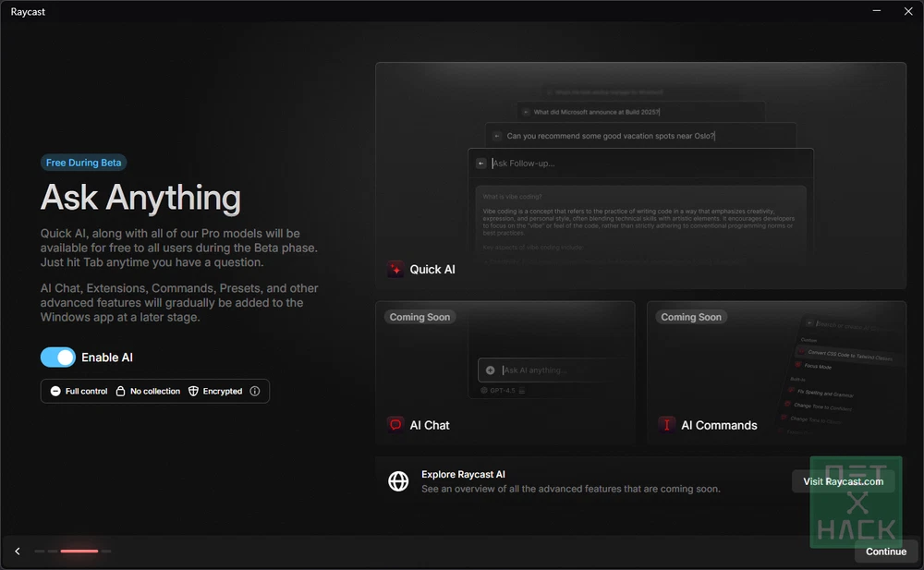924x570 pixels.
Task: Click the Free During Beta badge
Action: click(x=84, y=163)
